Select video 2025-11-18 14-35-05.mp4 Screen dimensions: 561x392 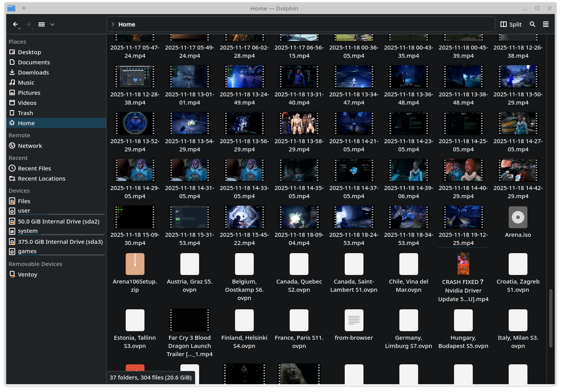pyautogui.click(x=299, y=179)
